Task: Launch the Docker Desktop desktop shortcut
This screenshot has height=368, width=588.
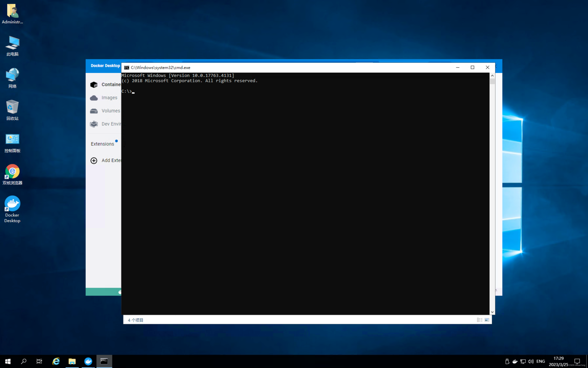Action: click(x=12, y=209)
